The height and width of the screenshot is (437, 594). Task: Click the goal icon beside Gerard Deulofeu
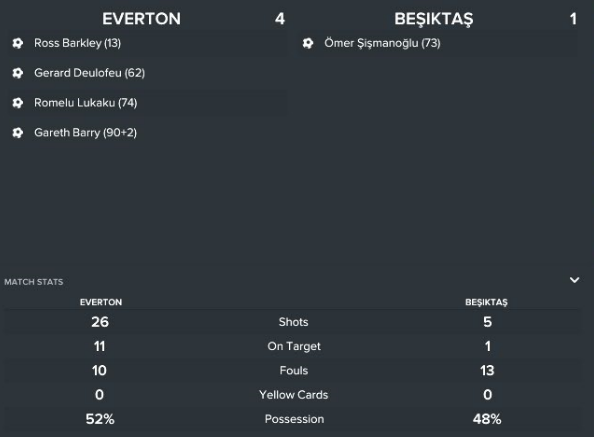pyautogui.click(x=17, y=73)
